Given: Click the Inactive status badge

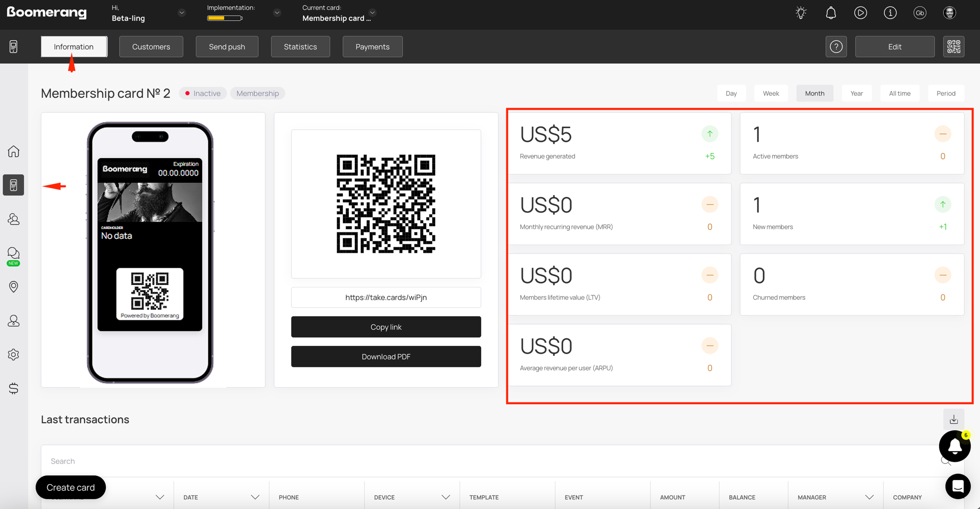Looking at the screenshot, I should click(x=202, y=93).
